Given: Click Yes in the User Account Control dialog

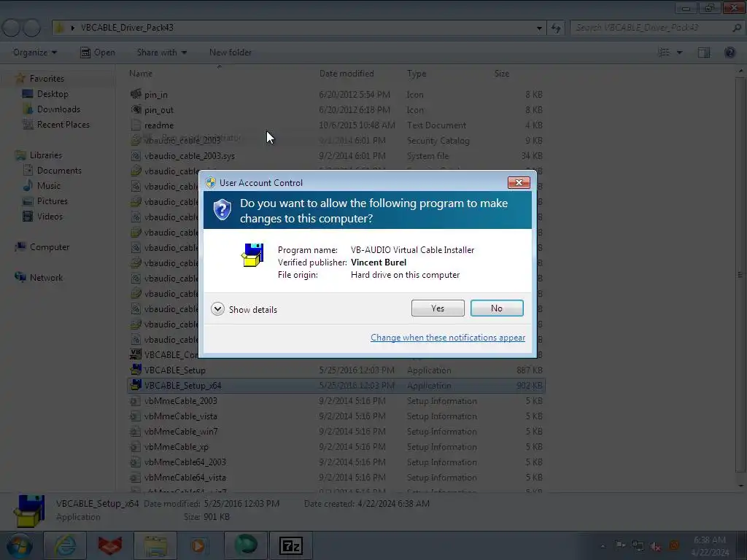Looking at the screenshot, I should pyautogui.click(x=438, y=308).
